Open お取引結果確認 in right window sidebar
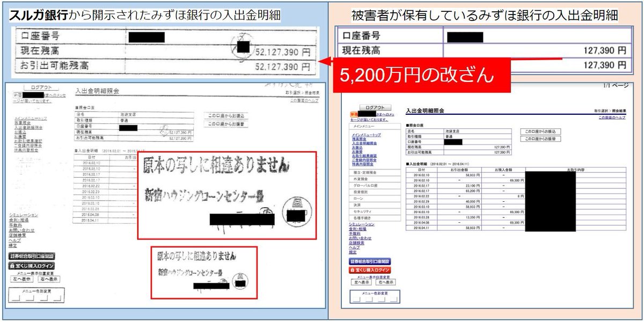This screenshot has width=644, height=322. tap(364, 156)
